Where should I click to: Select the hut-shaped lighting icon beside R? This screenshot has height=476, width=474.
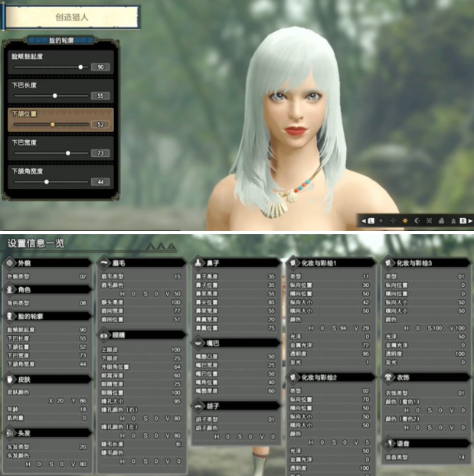tap(453, 220)
